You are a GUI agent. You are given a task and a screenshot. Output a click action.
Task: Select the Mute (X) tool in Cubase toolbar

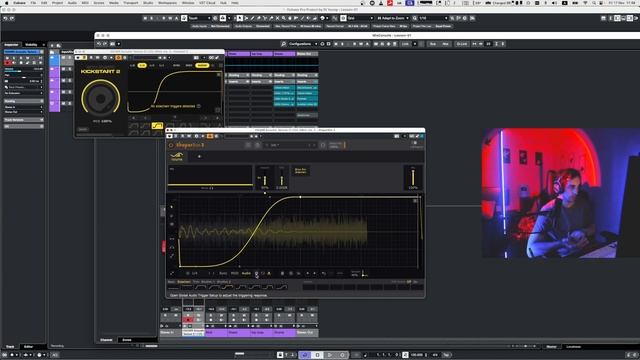(278, 18)
